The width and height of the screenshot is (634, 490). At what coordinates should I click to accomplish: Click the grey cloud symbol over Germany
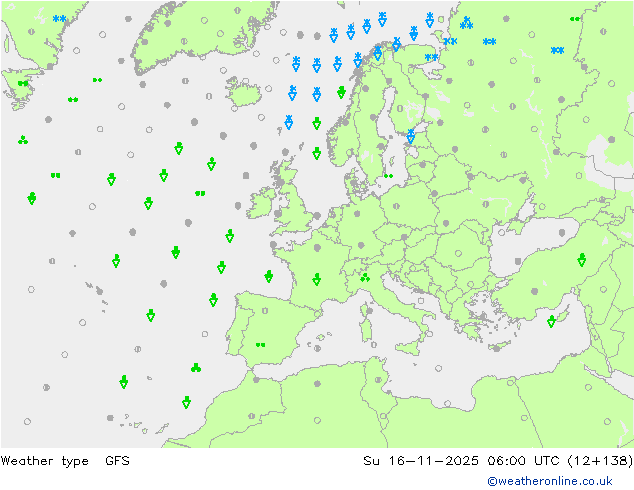[361, 245]
